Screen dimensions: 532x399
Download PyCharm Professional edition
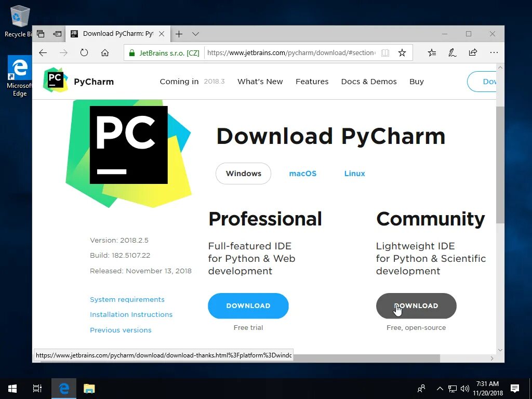[x=248, y=305]
